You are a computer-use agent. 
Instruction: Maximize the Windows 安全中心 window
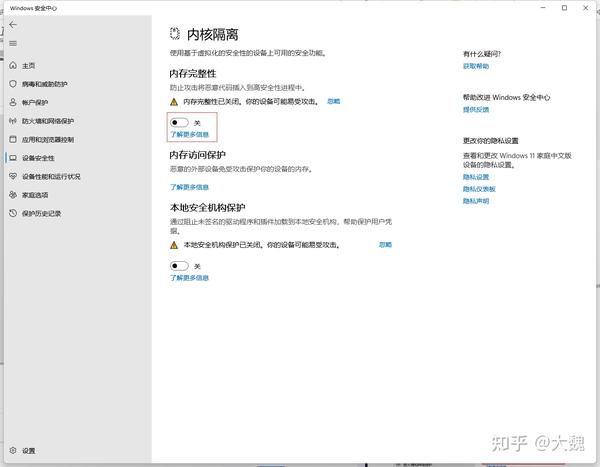click(x=564, y=8)
